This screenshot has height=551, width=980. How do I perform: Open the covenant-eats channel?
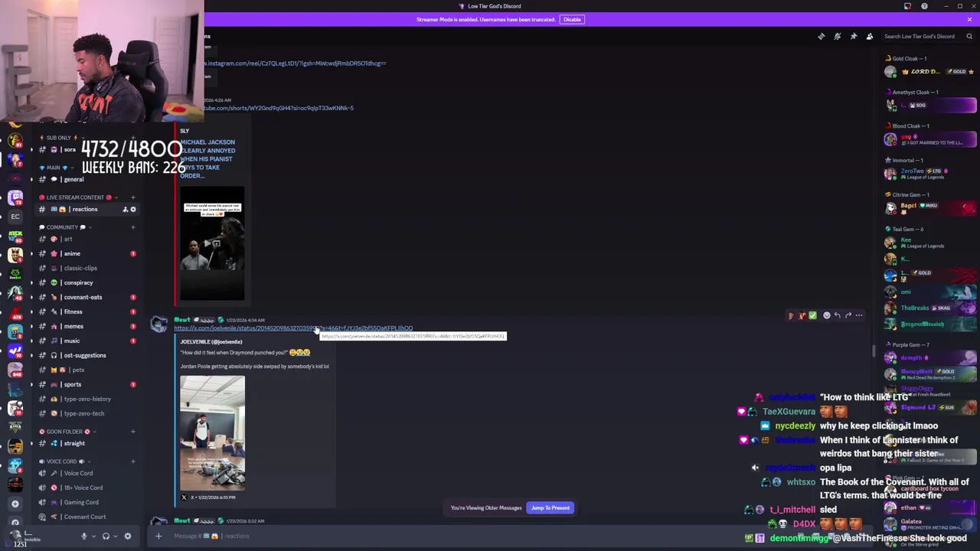point(87,298)
